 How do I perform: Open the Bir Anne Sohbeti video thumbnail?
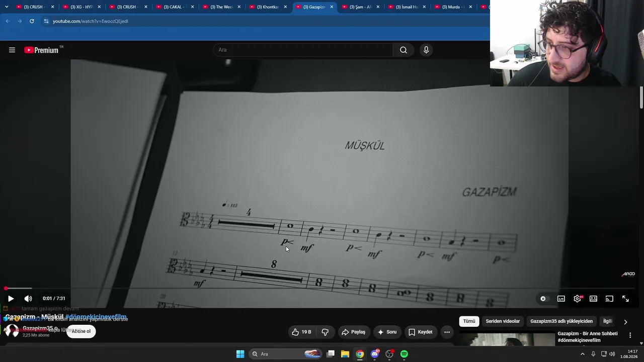507,339
